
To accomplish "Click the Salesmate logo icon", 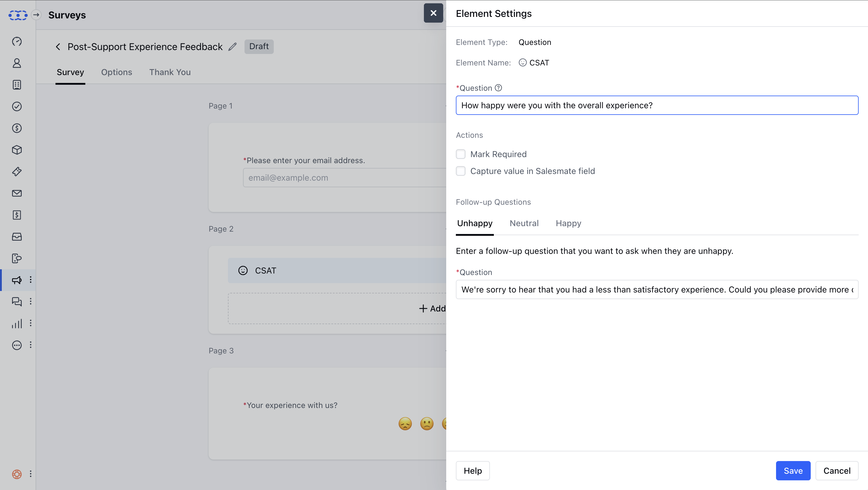I will pos(17,15).
